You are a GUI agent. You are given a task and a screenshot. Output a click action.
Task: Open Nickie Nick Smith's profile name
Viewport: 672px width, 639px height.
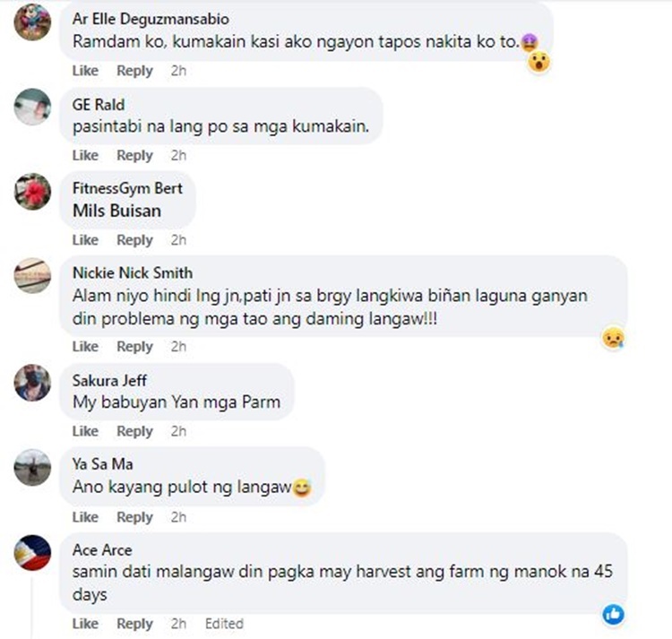tap(133, 272)
